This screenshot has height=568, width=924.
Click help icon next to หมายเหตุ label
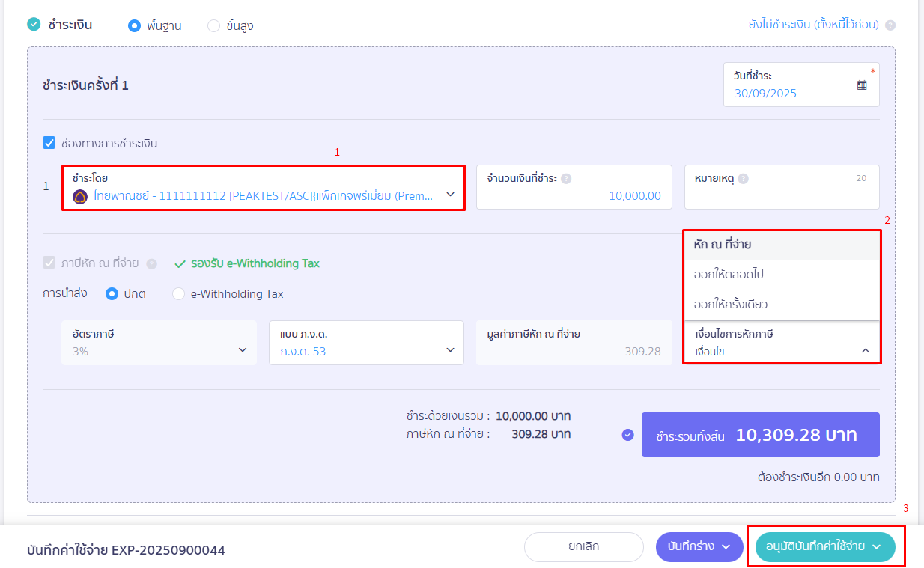tap(743, 179)
